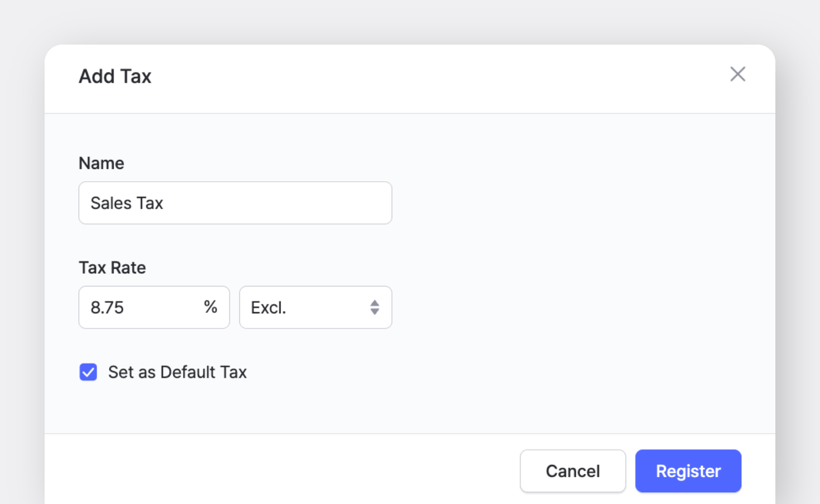This screenshot has width=820, height=504.
Task: Click the "Tax Rate" field label
Action: tap(112, 268)
